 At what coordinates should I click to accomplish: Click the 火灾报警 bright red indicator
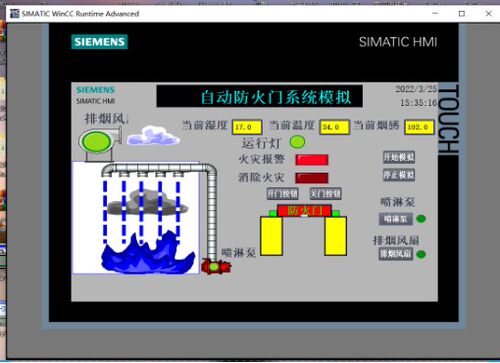coord(312,160)
